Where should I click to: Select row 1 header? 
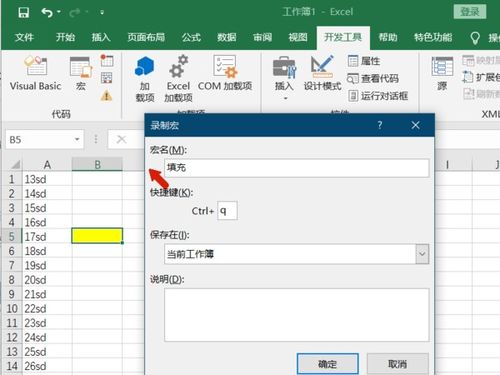12,179
